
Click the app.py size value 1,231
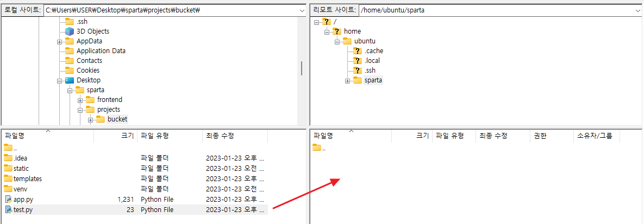click(126, 200)
